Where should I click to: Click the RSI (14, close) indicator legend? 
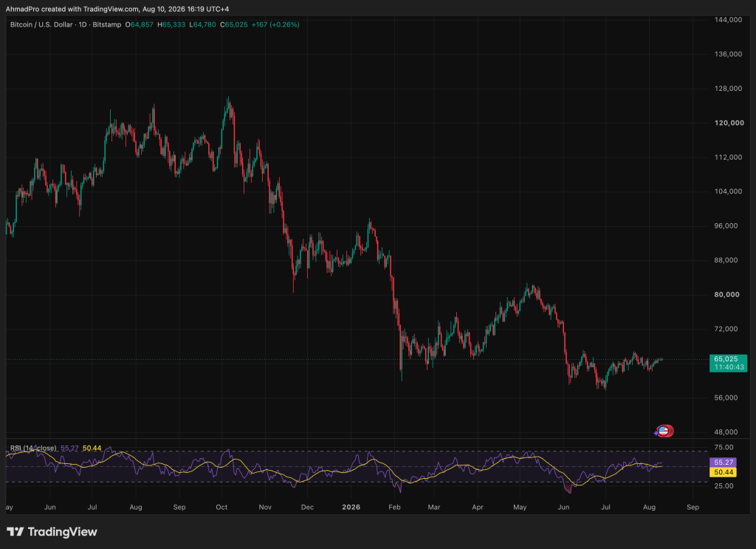32,449
